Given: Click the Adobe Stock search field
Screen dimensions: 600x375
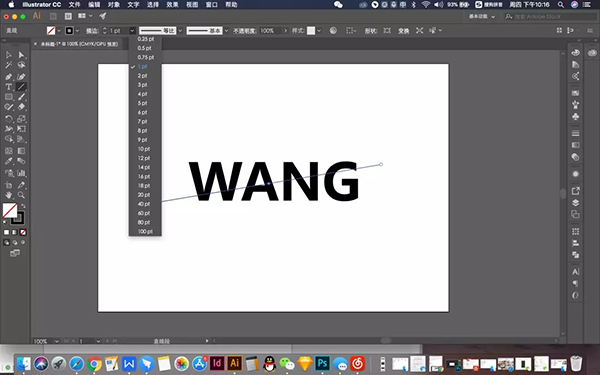Looking at the screenshot, I should [x=550, y=16].
